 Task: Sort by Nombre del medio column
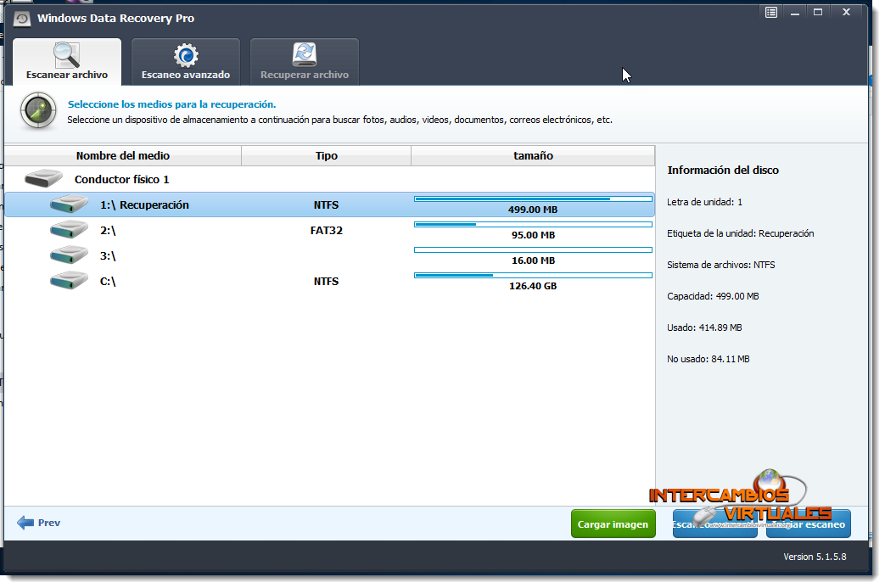click(x=123, y=156)
